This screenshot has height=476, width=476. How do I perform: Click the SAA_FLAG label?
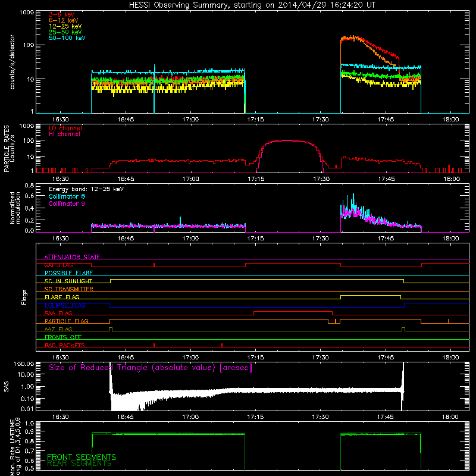[58, 313]
